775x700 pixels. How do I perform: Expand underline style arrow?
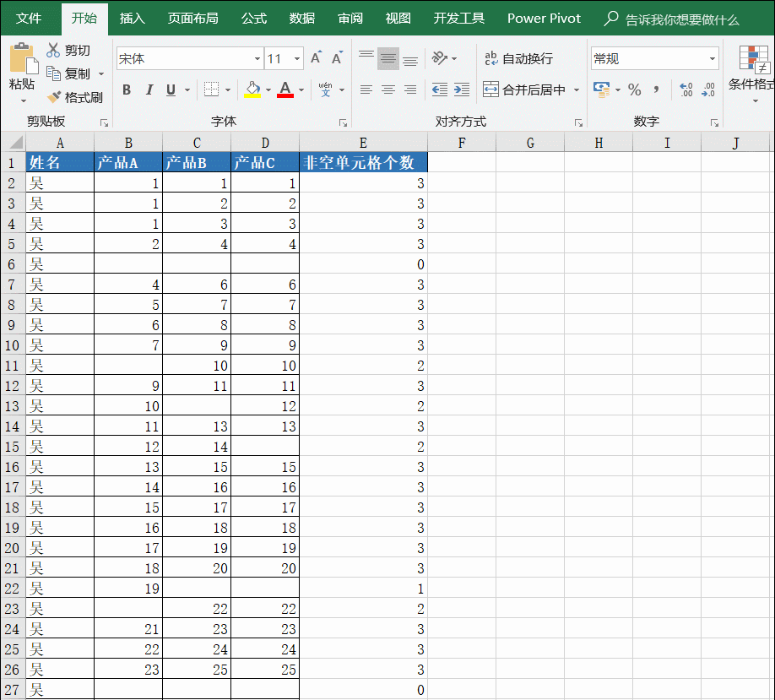[187, 90]
